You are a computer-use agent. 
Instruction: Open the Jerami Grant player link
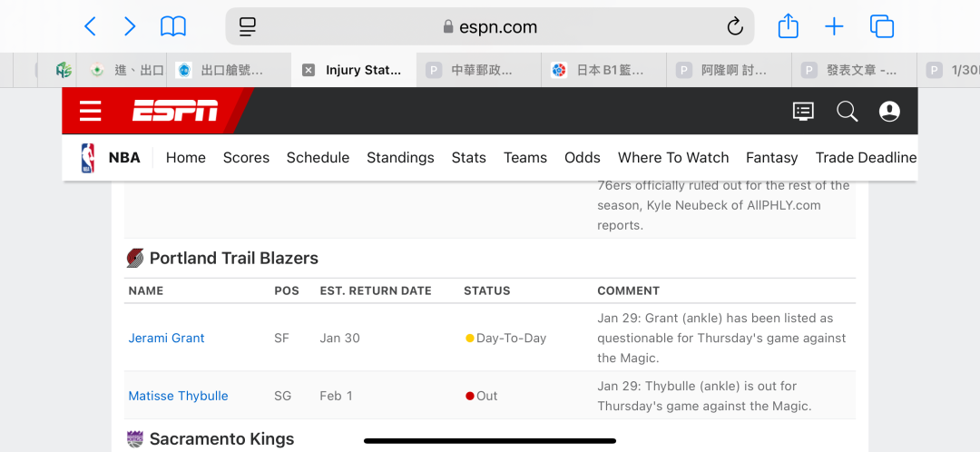click(166, 338)
